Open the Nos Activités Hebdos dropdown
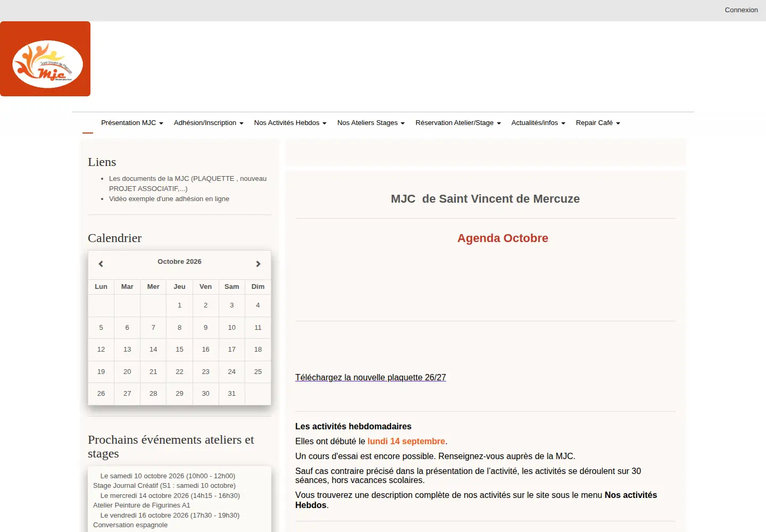 click(290, 123)
